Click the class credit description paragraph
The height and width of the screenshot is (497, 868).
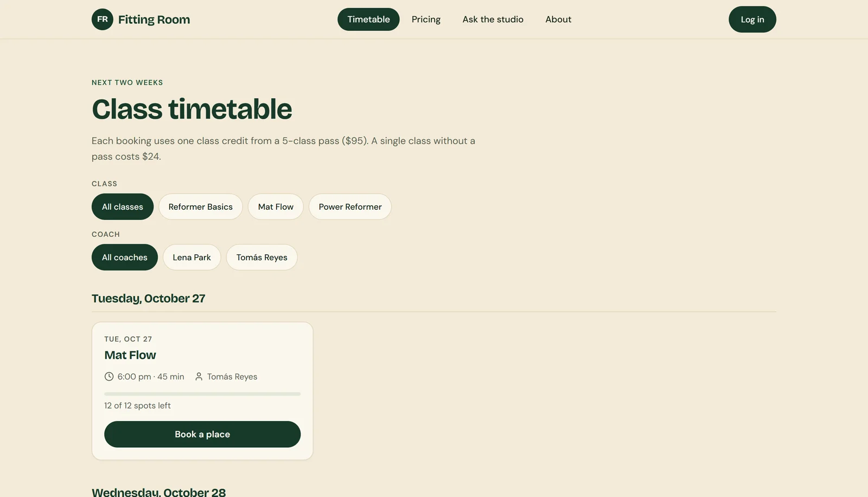click(x=283, y=149)
